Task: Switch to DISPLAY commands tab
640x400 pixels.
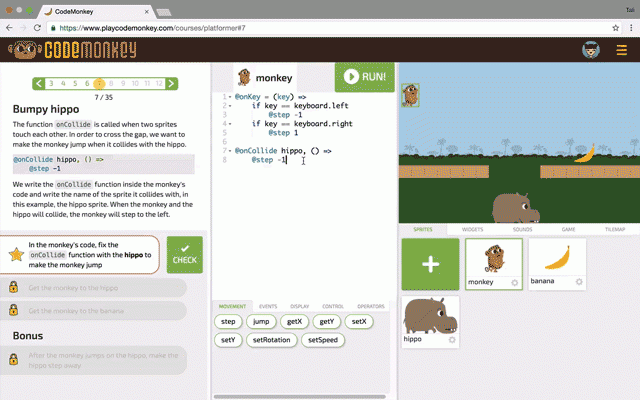Action: 300,306
